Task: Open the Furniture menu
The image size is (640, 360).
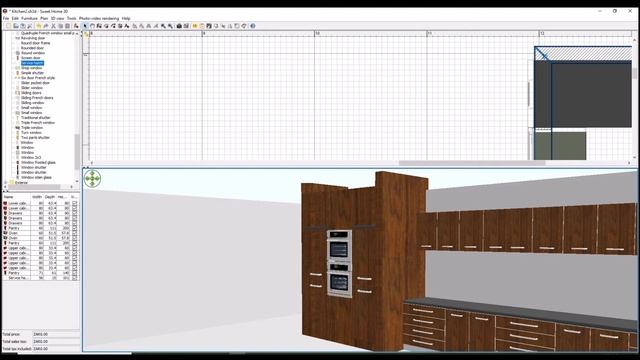Action: pos(29,18)
